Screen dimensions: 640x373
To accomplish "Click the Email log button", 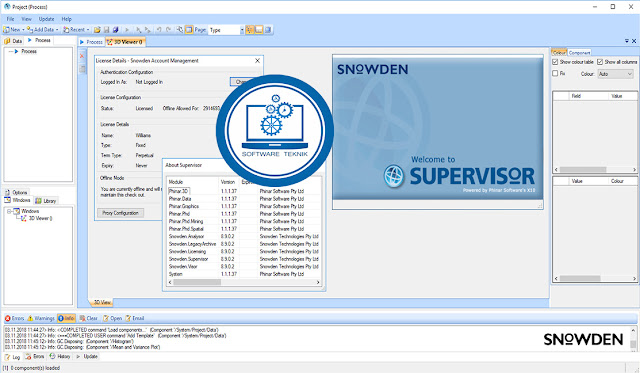I will pos(135,318).
